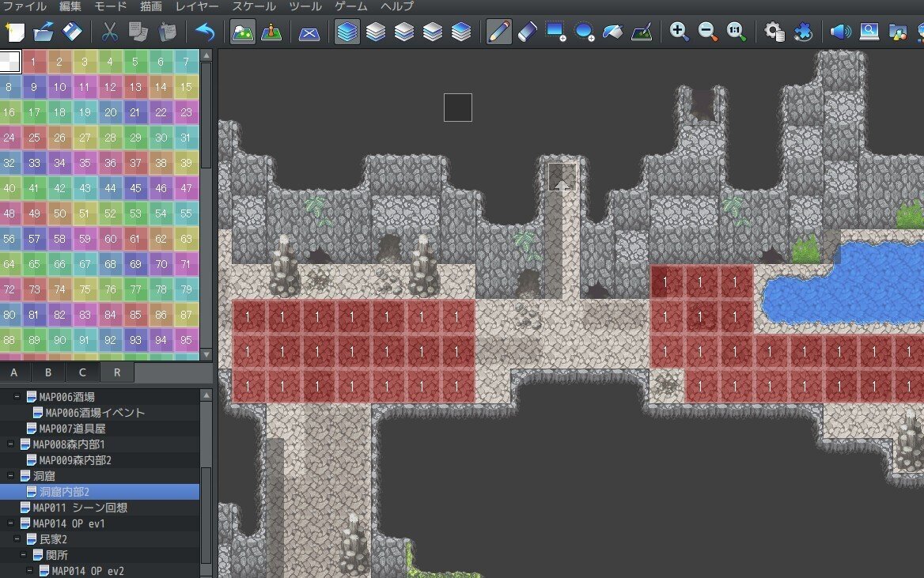The width and height of the screenshot is (924, 578).
Task: Pick region swatch number 1
Action: click(33, 62)
